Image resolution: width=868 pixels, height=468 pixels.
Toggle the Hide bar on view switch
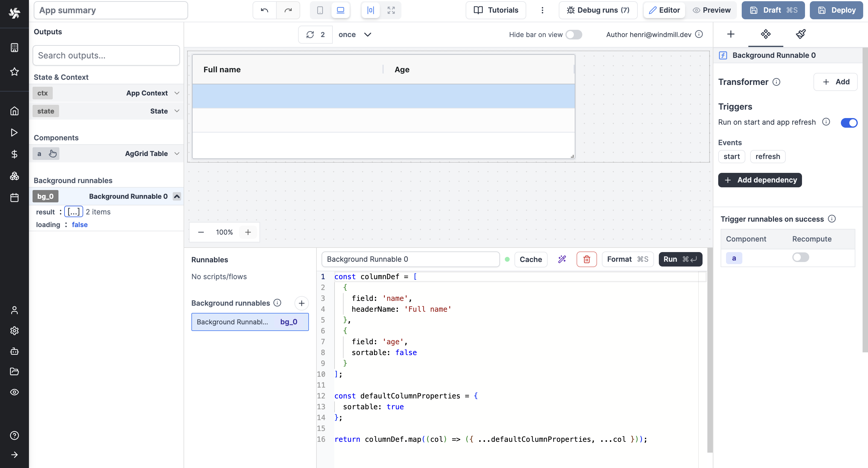pos(574,34)
